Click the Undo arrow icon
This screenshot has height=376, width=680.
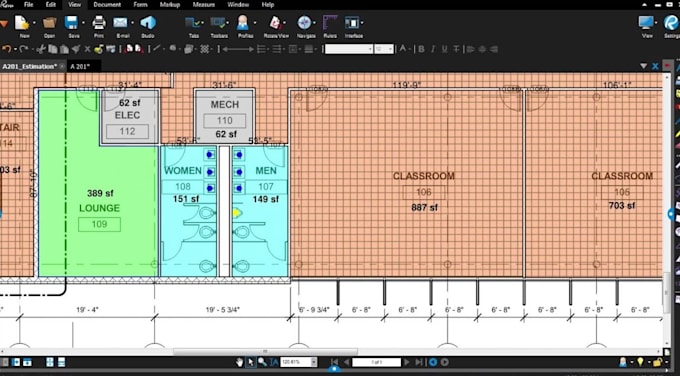(7, 49)
